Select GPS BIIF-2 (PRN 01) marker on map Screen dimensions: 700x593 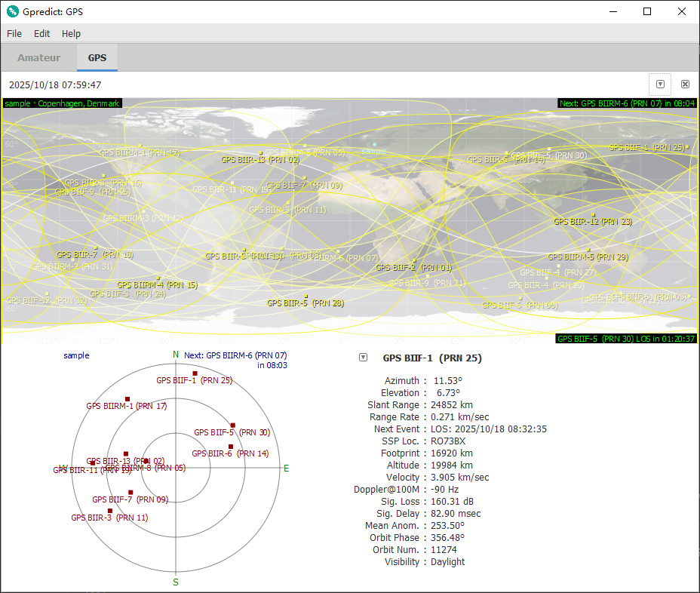click(x=414, y=261)
